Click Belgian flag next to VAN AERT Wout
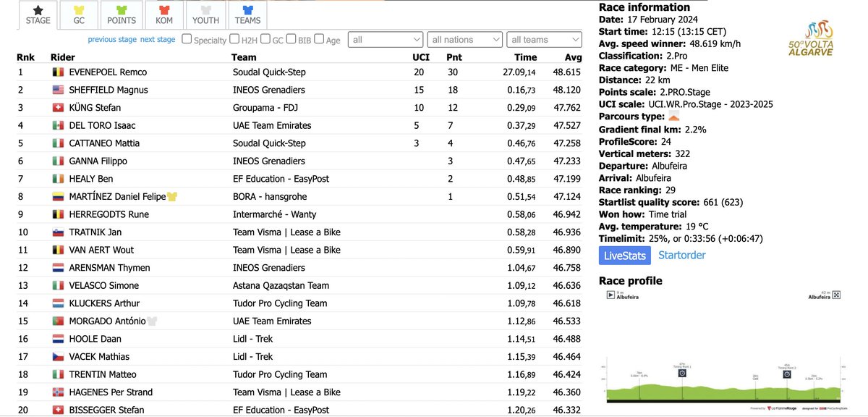The height and width of the screenshot is (417, 868). click(x=58, y=250)
